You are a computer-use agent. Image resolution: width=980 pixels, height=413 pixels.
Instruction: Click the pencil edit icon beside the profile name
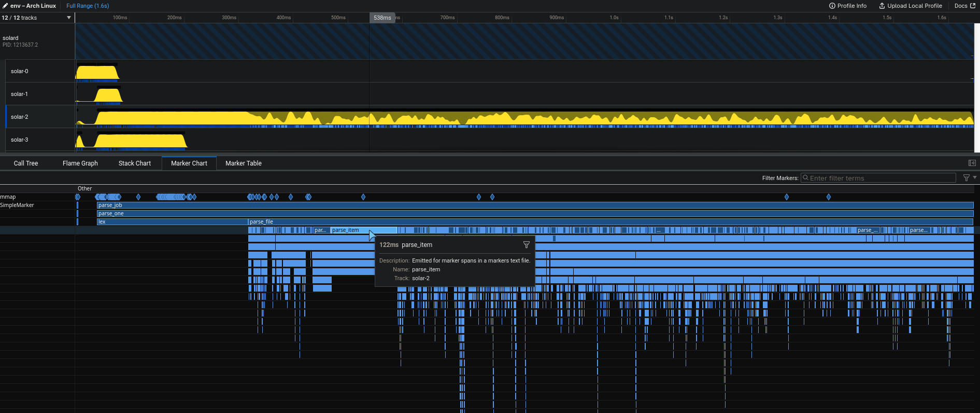(x=5, y=6)
